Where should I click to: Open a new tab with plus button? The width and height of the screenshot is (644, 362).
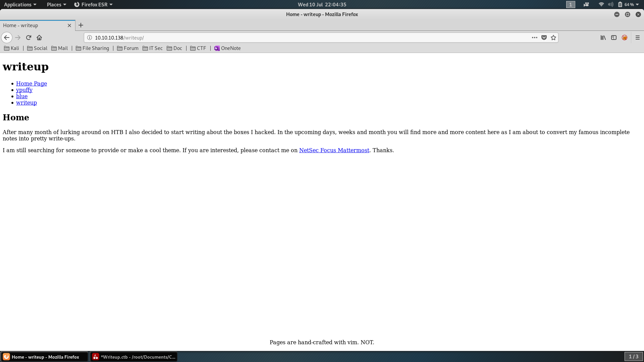point(81,25)
